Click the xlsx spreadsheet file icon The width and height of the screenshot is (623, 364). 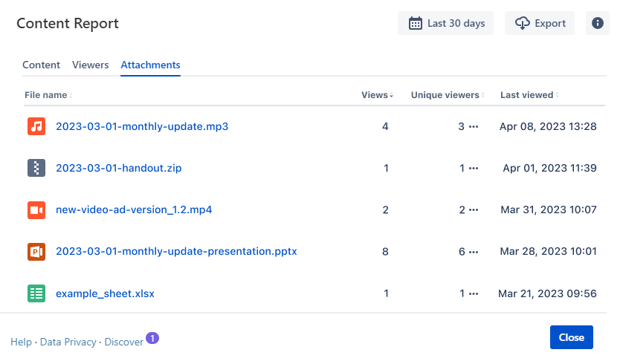tap(36, 293)
